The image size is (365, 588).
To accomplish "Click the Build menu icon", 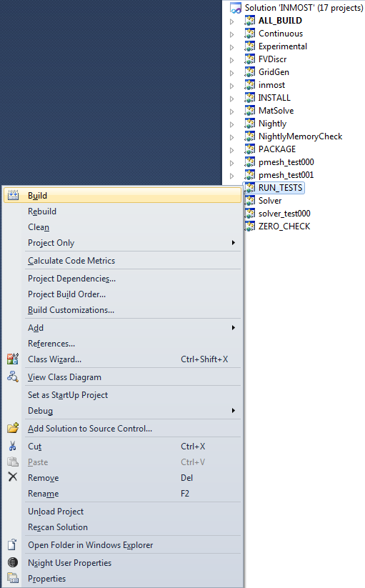I will [13, 195].
